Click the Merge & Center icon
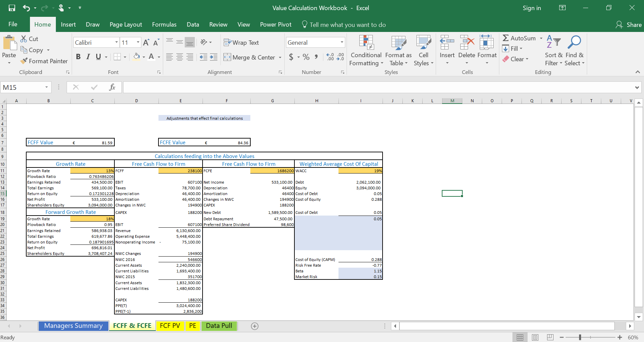The width and height of the screenshot is (644, 342). (227, 57)
